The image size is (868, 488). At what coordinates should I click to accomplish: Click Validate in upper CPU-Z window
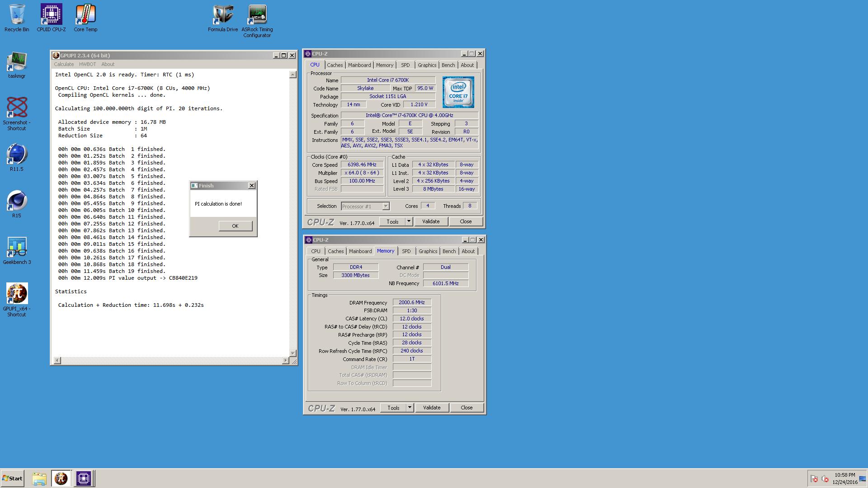(431, 221)
